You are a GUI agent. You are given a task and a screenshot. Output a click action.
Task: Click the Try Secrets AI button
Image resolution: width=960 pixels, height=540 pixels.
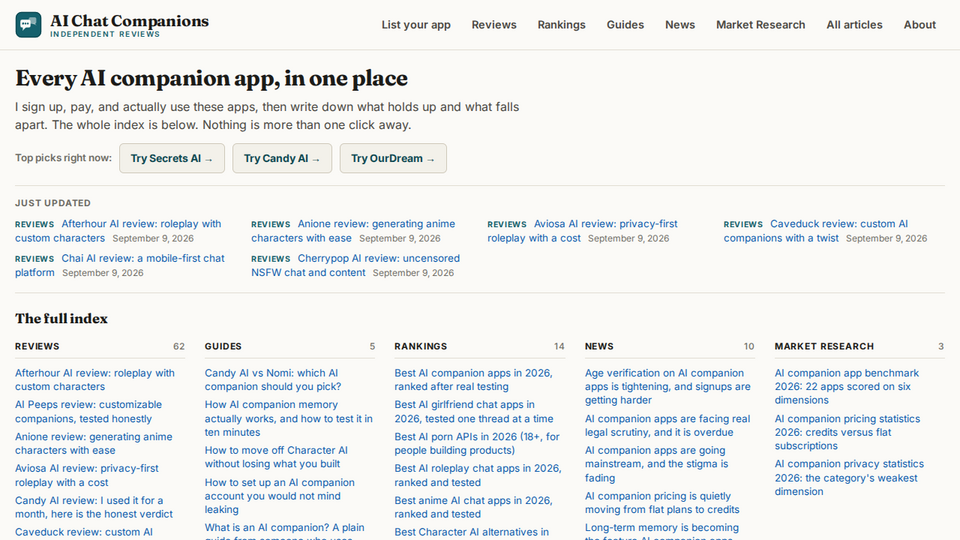pyautogui.click(x=172, y=158)
